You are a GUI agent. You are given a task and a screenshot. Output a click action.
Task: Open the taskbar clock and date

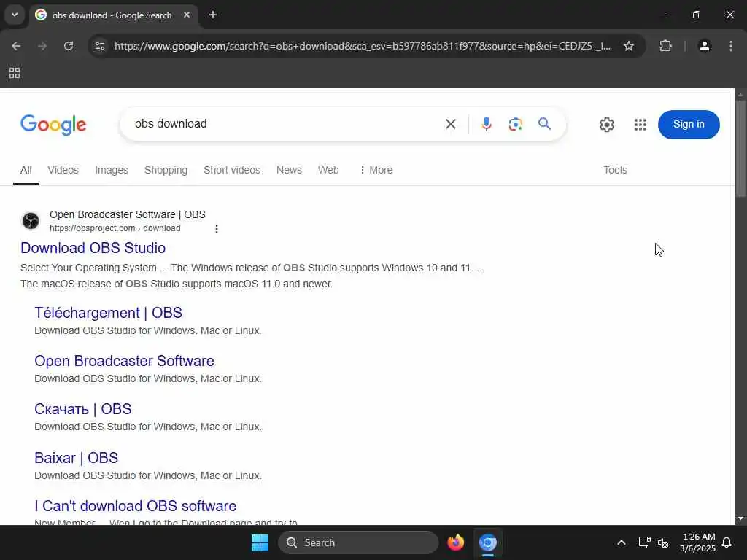[x=698, y=542]
